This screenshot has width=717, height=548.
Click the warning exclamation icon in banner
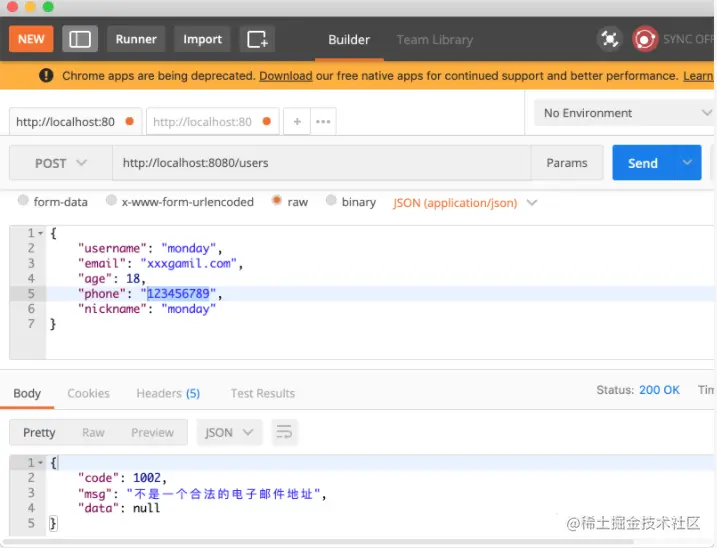46,75
